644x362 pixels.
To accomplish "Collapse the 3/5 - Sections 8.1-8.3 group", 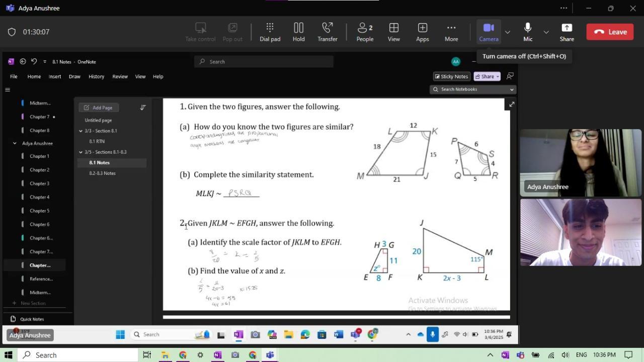I will tap(80, 152).
